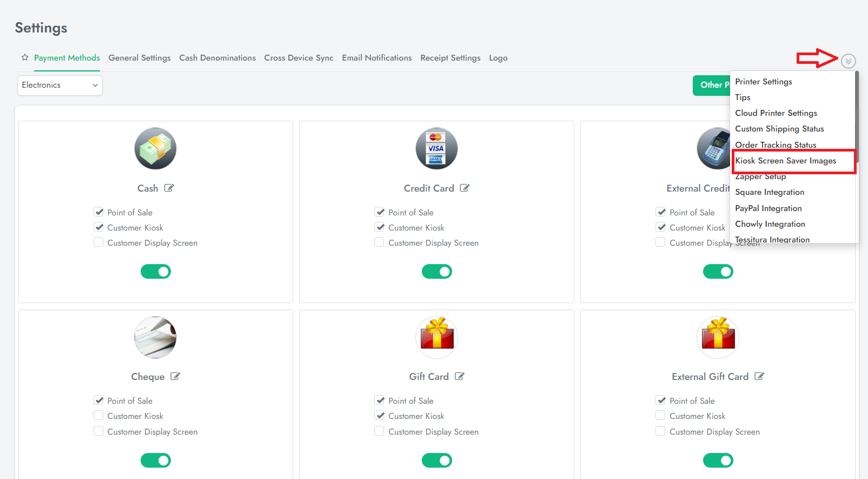This screenshot has height=479, width=868.
Task: Collapse the more-settings chevron circle button
Action: click(x=848, y=61)
